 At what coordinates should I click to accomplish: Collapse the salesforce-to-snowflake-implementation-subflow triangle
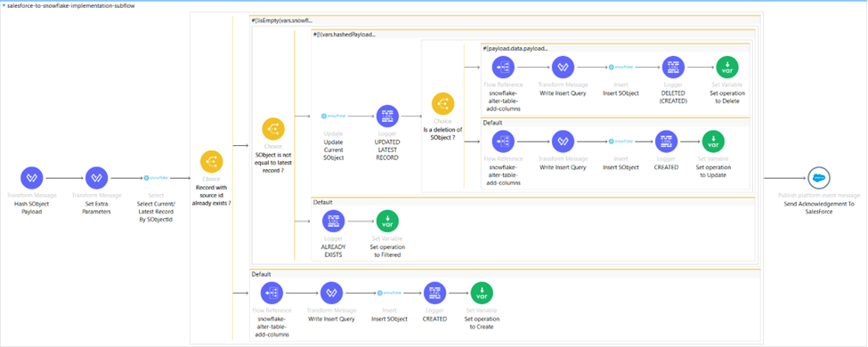click(4, 5)
